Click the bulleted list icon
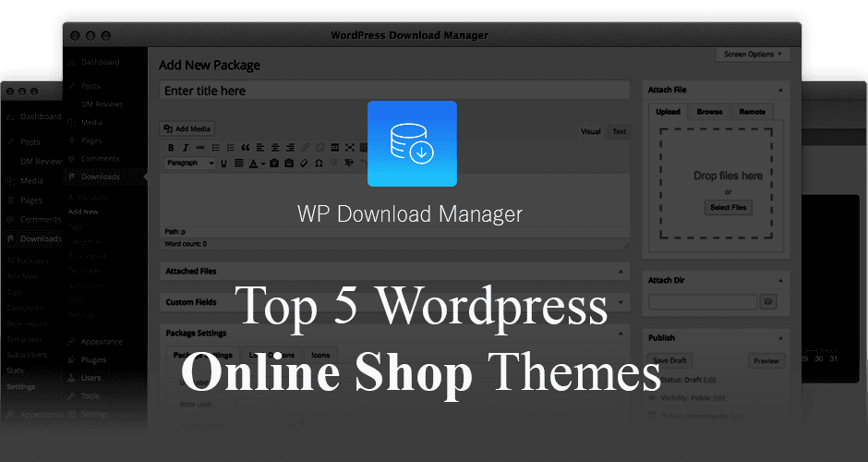868x462 pixels. pos(215,148)
